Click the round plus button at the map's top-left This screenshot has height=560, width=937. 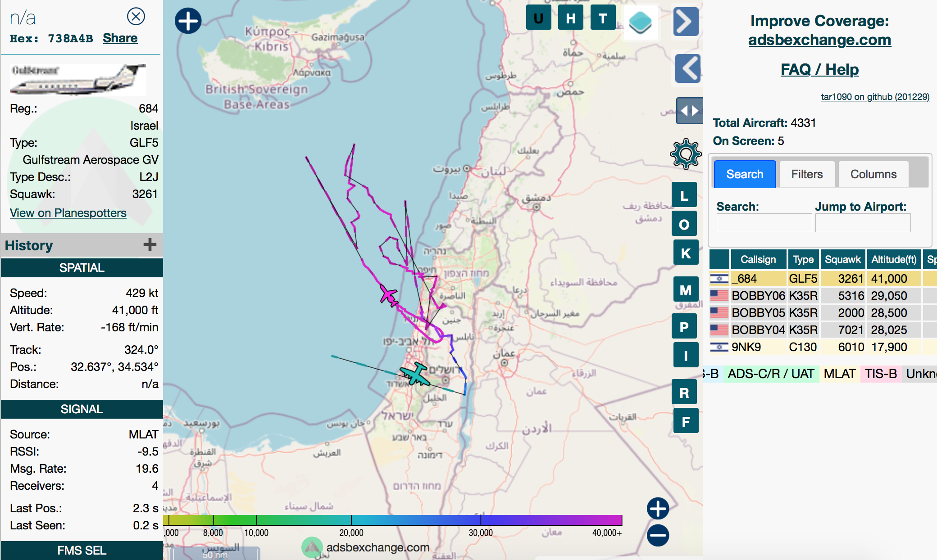(188, 21)
